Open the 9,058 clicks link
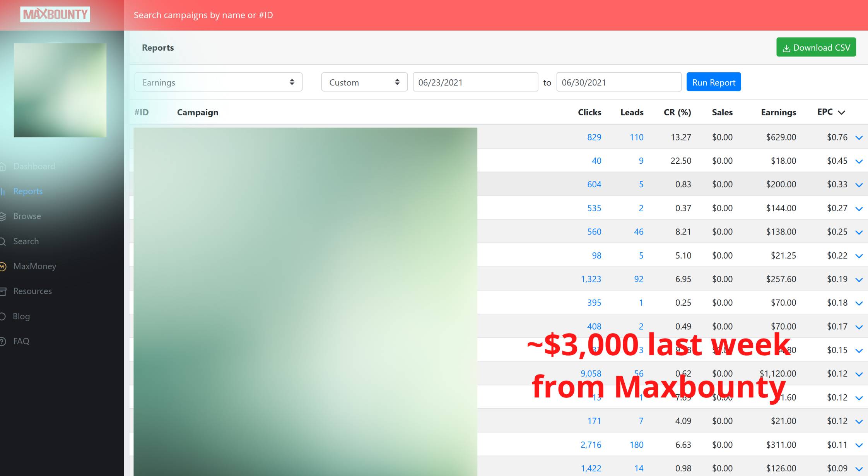868x476 pixels. tap(591, 373)
